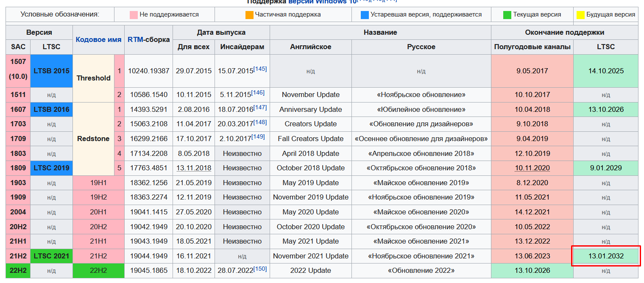Select build number 19045.1865
Screen dimensions: 644x283
click(x=148, y=270)
